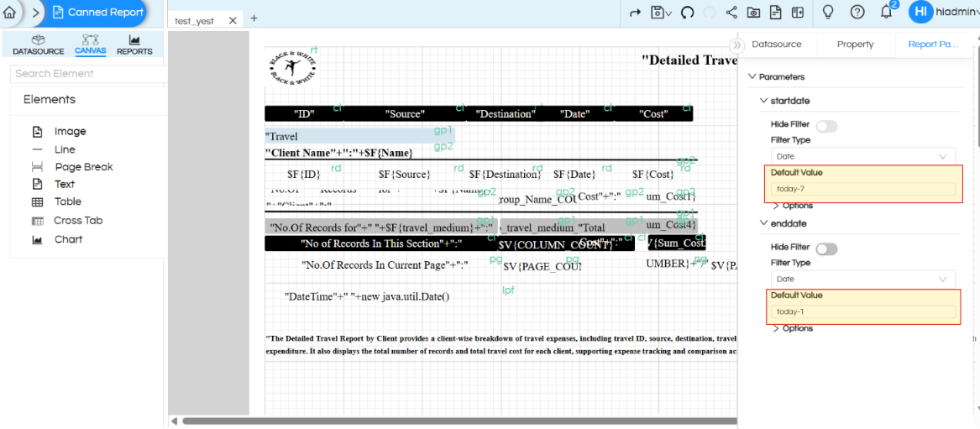Viewport: 980px width, 429px height.
Task: Add a new report tab with plus
Action: coord(254,18)
